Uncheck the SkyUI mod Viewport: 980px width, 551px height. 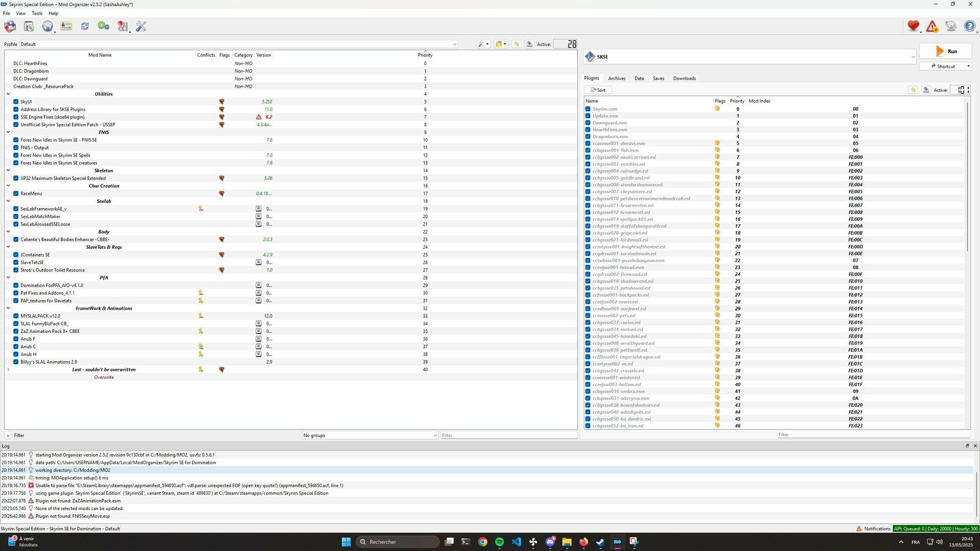16,102
